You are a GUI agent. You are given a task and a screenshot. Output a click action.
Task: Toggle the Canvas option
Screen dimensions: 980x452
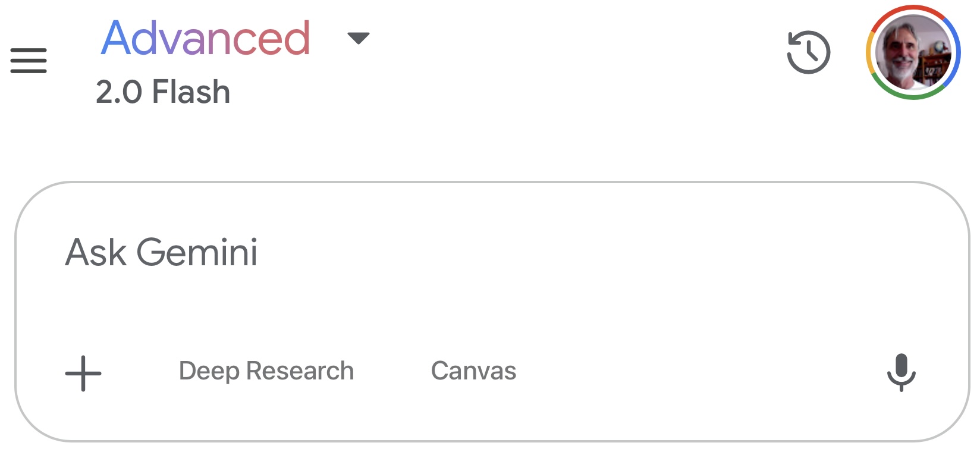(473, 371)
